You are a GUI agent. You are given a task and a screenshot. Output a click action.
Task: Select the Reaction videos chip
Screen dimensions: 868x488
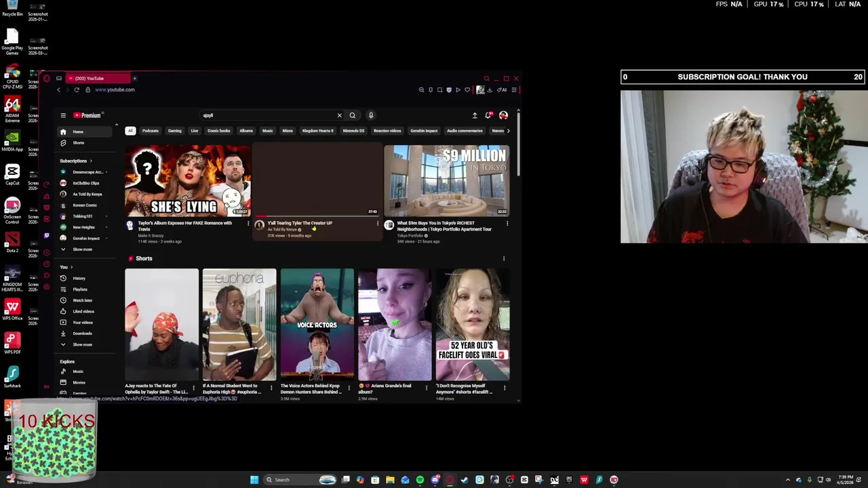coord(387,131)
